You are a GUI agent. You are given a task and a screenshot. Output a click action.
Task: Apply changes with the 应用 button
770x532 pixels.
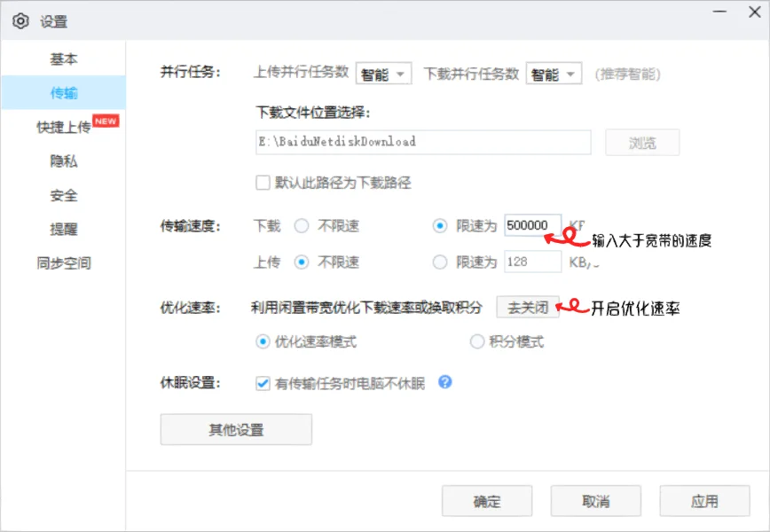pyautogui.click(x=704, y=500)
